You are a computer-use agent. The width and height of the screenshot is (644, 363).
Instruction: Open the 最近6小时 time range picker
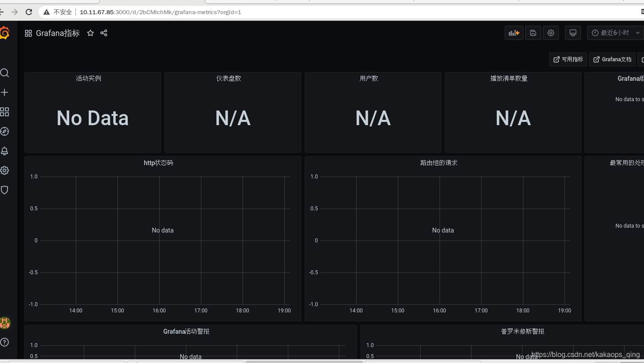point(616,33)
